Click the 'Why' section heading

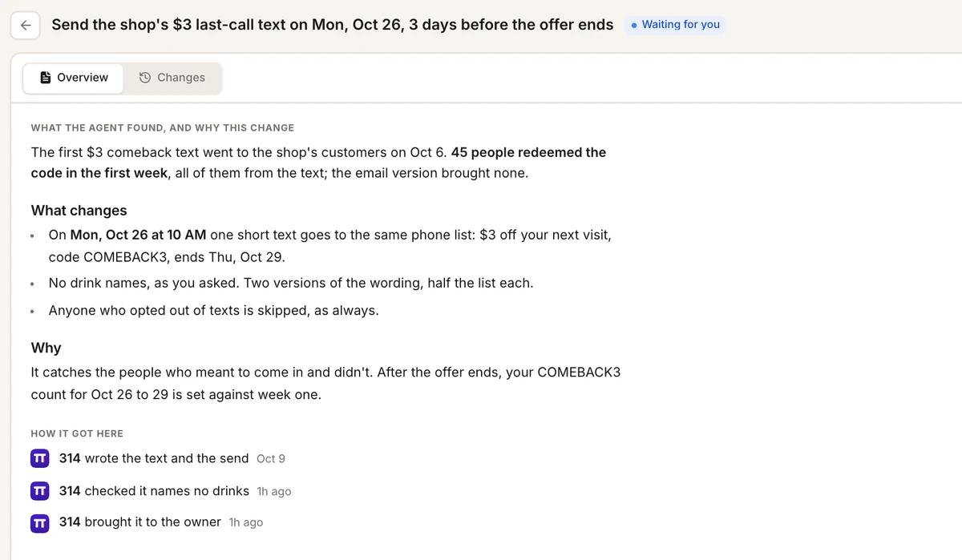pos(46,348)
